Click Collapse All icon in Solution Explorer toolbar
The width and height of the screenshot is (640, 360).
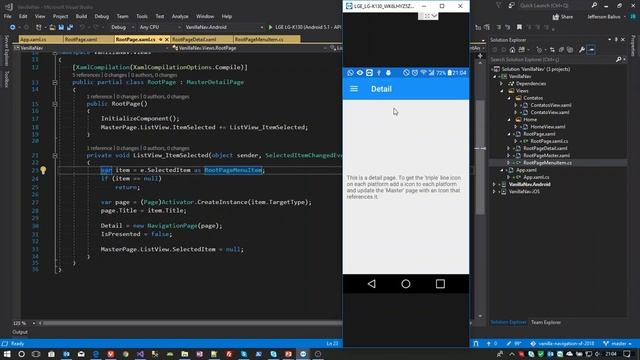point(561,50)
